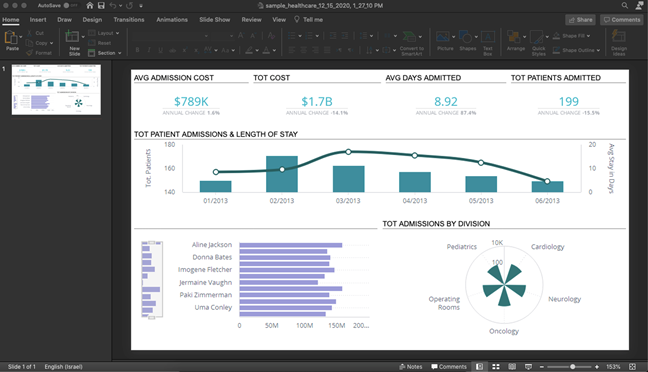Insert a New Slide
The width and height of the screenshot is (648, 372).
[72, 36]
